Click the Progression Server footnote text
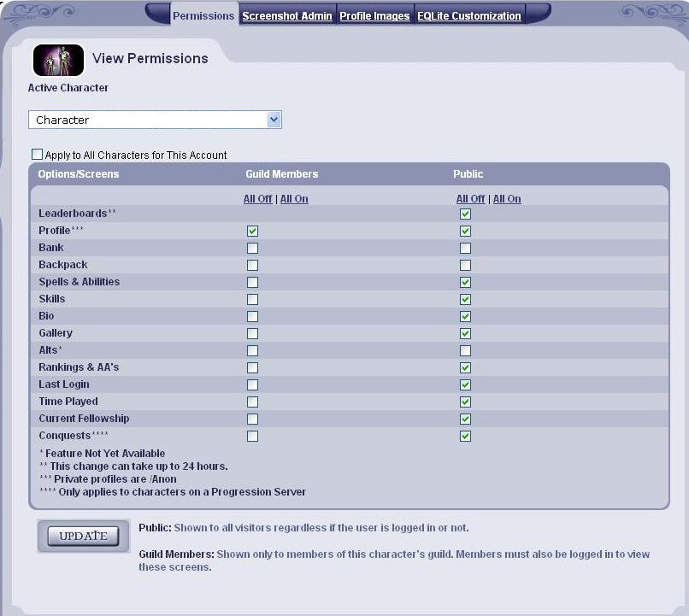 tap(173, 492)
